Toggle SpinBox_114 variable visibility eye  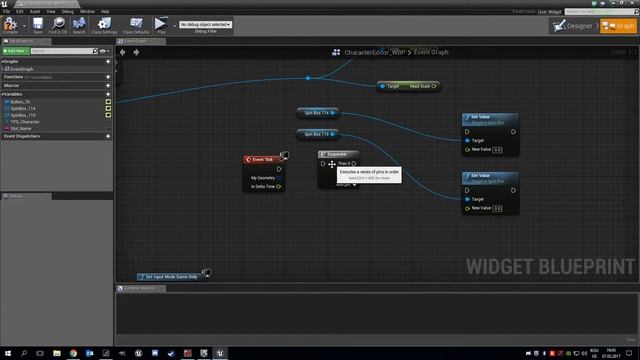(x=108, y=109)
